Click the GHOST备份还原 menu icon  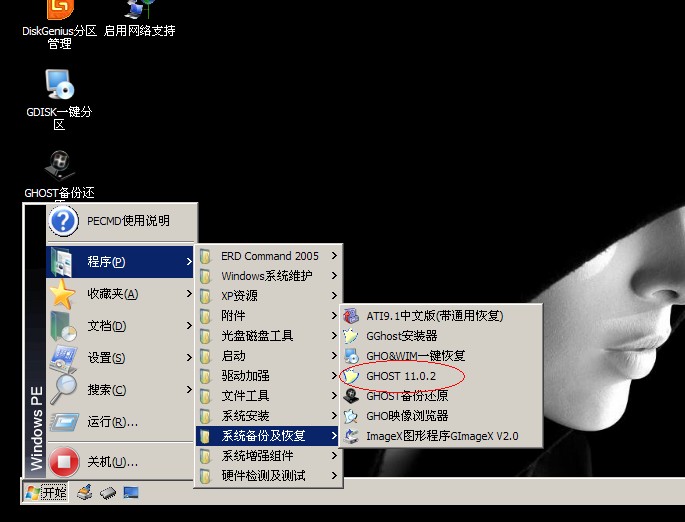coord(351,396)
